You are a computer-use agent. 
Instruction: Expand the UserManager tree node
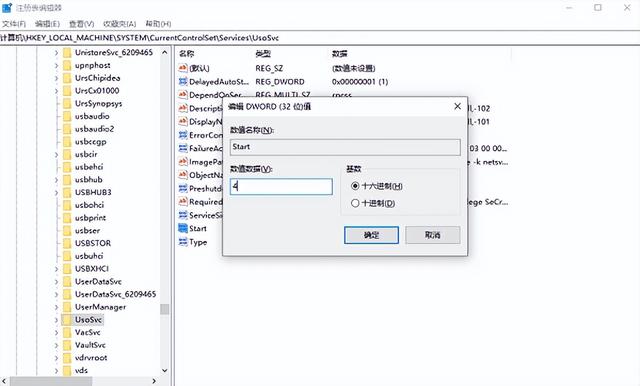56,307
